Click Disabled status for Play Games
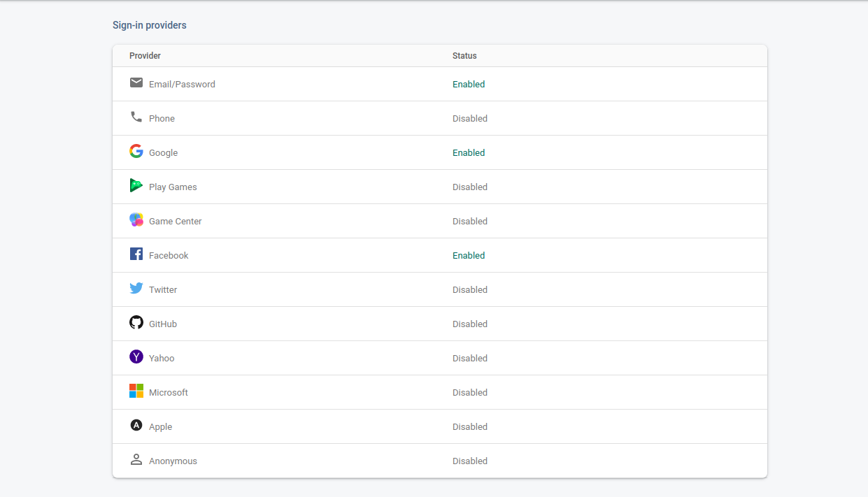The width and height of the screenshot is (868, 497). [470, 187]
